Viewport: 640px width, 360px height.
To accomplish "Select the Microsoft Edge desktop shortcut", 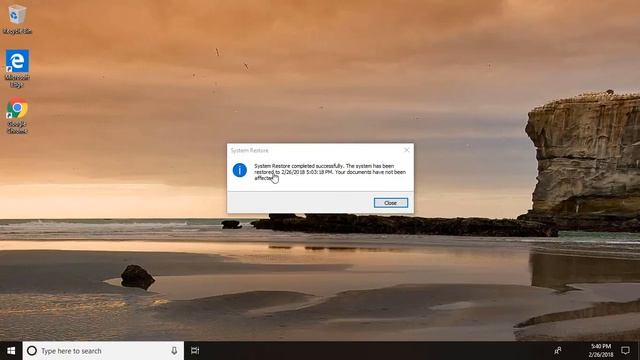I will (x=17, y=68).
